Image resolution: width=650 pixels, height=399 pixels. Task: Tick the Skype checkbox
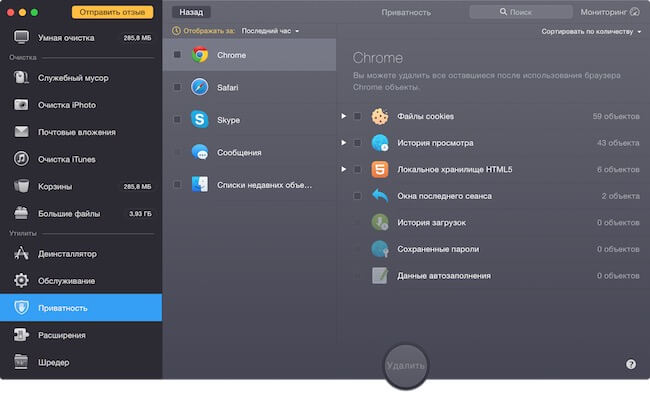pyautogui.click(x=177, y=119)
